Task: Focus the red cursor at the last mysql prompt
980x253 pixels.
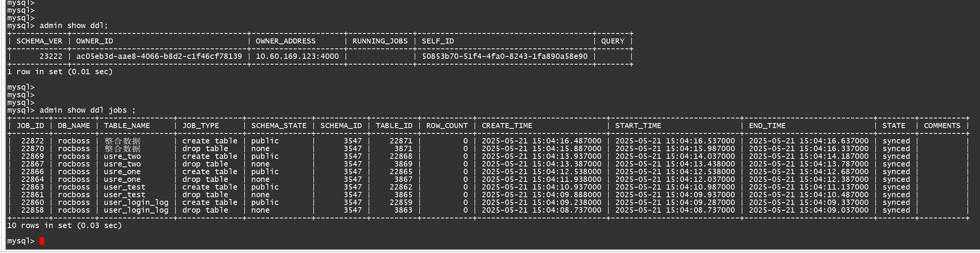Action: (x=42, y=241)
